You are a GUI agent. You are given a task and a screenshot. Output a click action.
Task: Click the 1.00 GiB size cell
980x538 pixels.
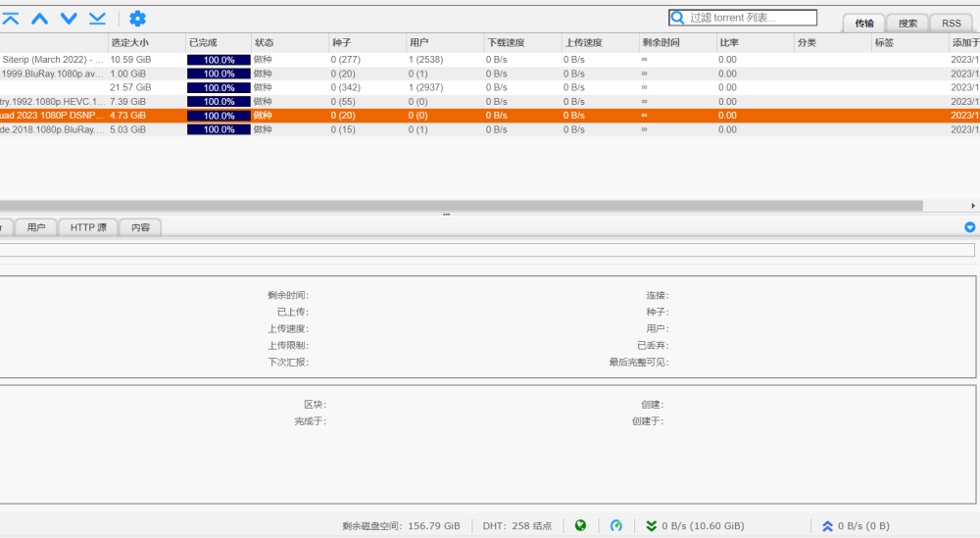click(128, 73)
